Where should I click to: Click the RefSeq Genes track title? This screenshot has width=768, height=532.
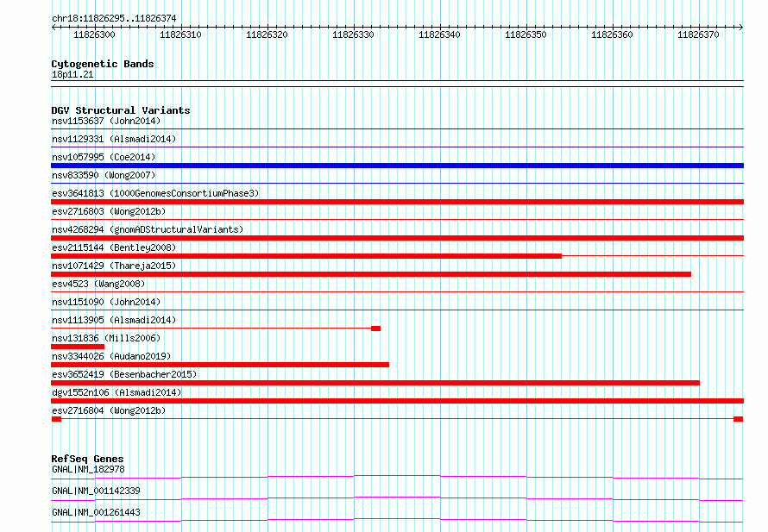coord(87,459)
